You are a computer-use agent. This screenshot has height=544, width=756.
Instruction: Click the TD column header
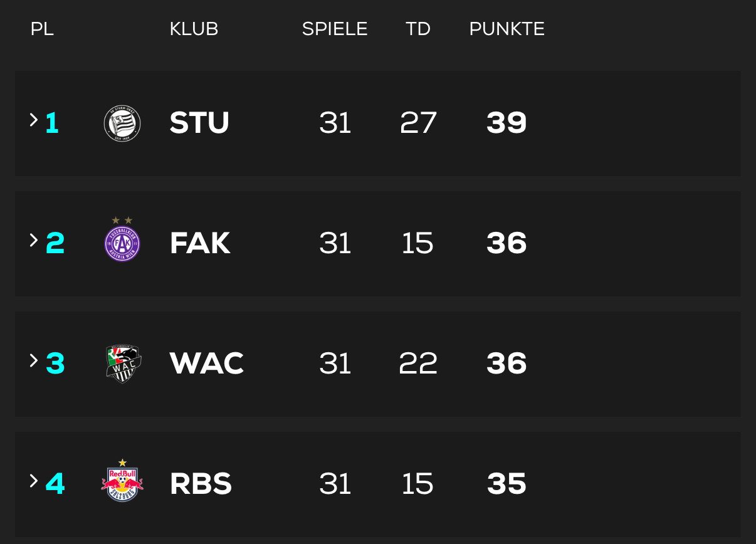point(418,29)
